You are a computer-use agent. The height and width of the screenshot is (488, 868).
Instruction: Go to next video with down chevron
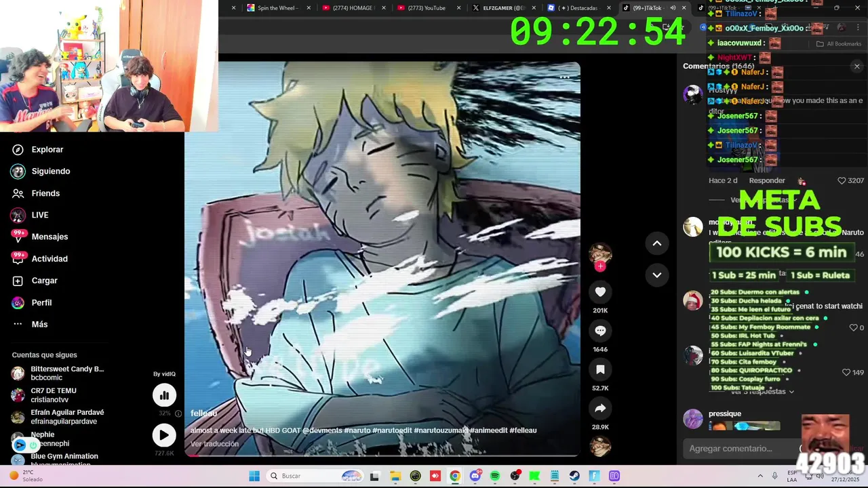tap(656, 274)
